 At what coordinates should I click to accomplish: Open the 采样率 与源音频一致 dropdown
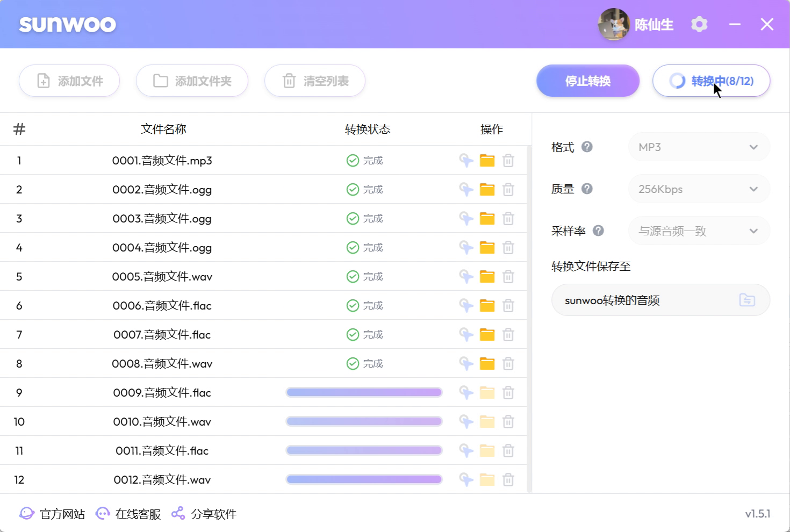699,231
